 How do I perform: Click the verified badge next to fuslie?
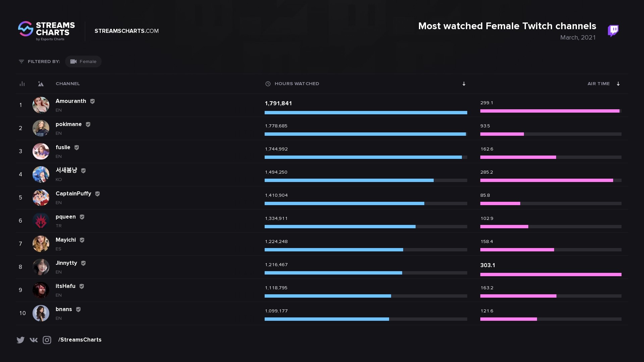pyautogui.click(x=77, y=147)
